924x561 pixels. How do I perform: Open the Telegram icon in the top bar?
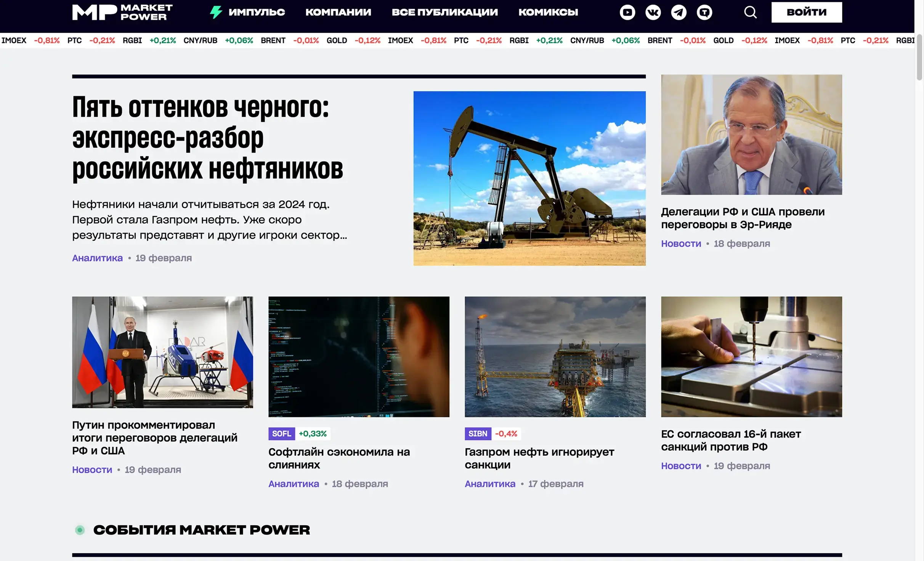pyautogui.click(x=679, y=12)
